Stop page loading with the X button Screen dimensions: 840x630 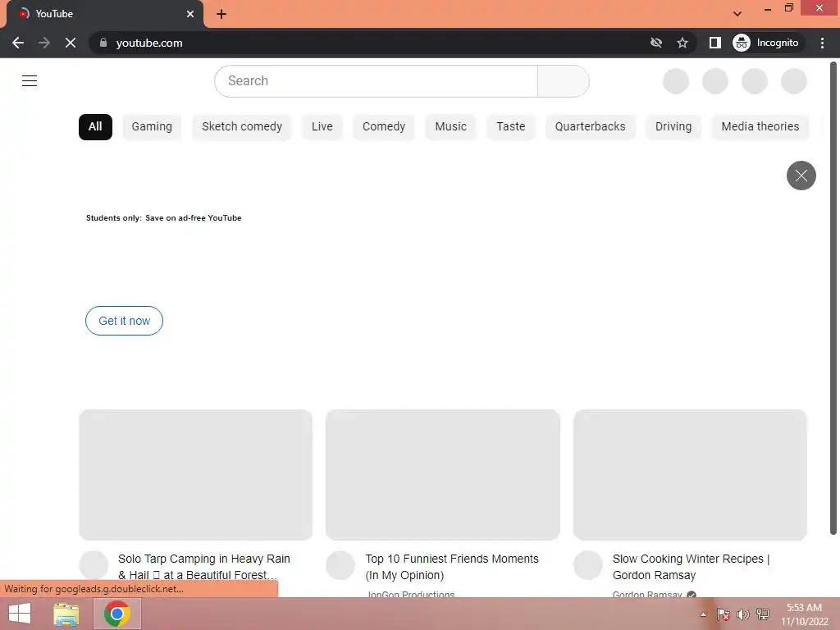pyautogui.click(x=71, y=43)
